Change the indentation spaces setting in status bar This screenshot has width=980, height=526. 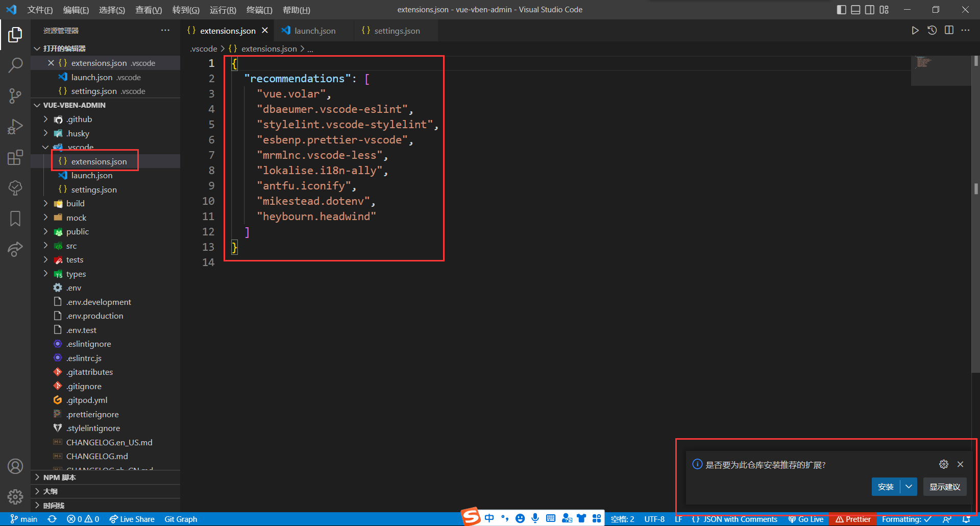(x=622, y=519)
